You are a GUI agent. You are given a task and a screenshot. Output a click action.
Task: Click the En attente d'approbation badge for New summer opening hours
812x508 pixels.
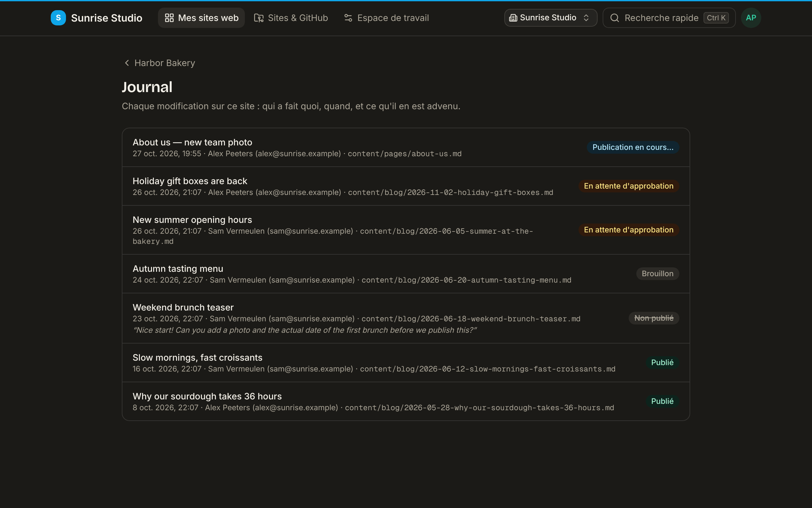[628, 230]
